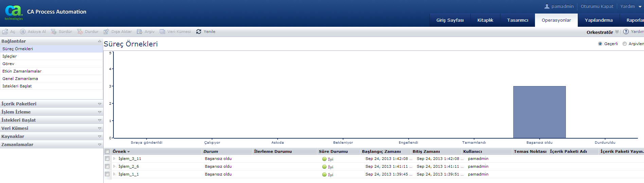This screenshot has width=644, height=183.
Task: Click the Başarısız oldu bar in chart
Action: (539, 112)
